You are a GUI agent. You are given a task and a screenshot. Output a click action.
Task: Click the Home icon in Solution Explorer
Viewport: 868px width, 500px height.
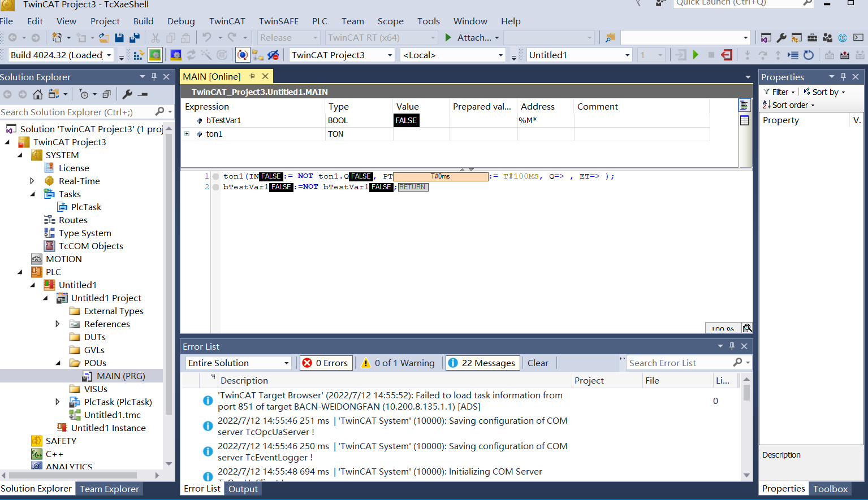(38, 94)
